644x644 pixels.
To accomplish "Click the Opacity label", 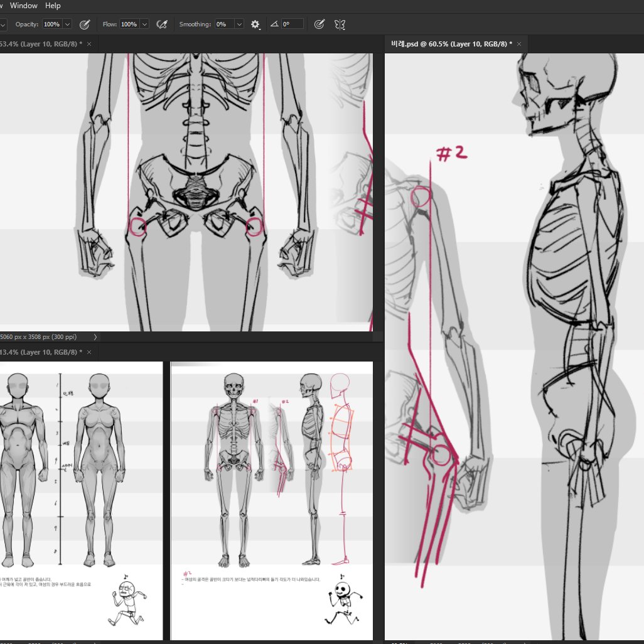I will coord(27,24).
